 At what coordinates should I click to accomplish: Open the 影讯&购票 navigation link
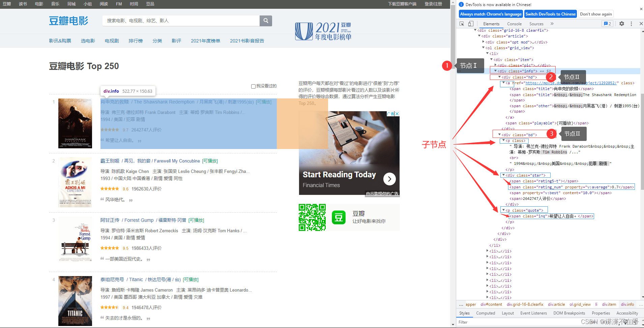pyautogui.click(x=60, y=41)
